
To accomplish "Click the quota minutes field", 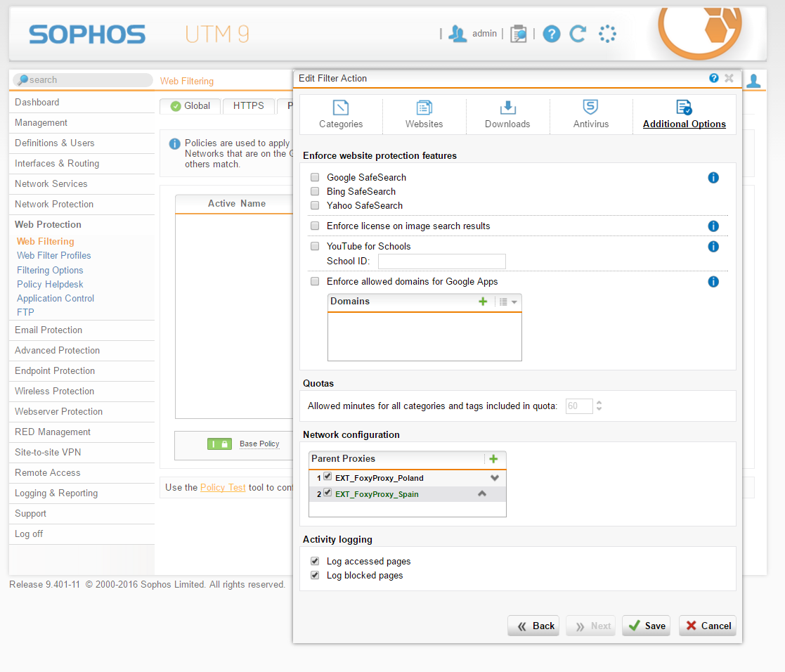I will pyautogui.click(x=579, y=406).
